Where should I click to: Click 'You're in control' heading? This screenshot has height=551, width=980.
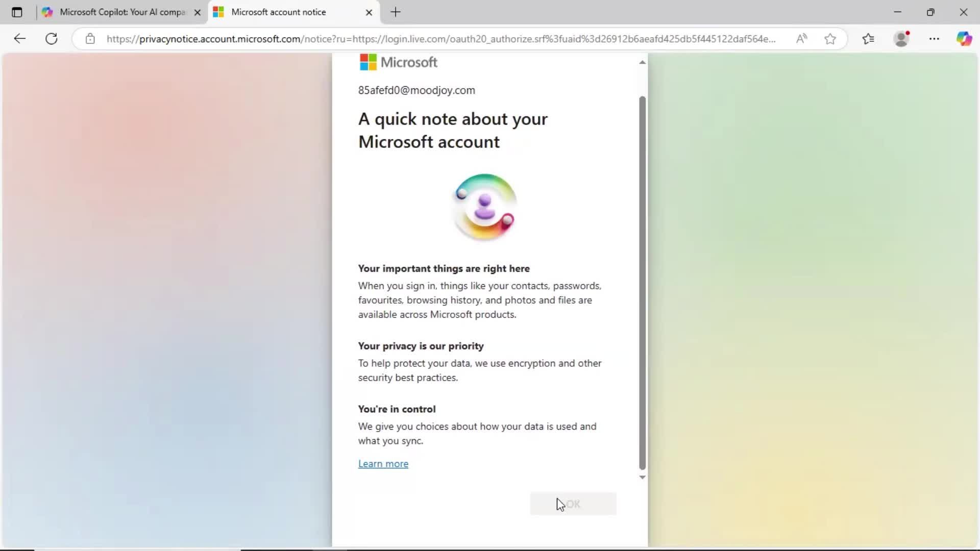(x=397, y=409)
